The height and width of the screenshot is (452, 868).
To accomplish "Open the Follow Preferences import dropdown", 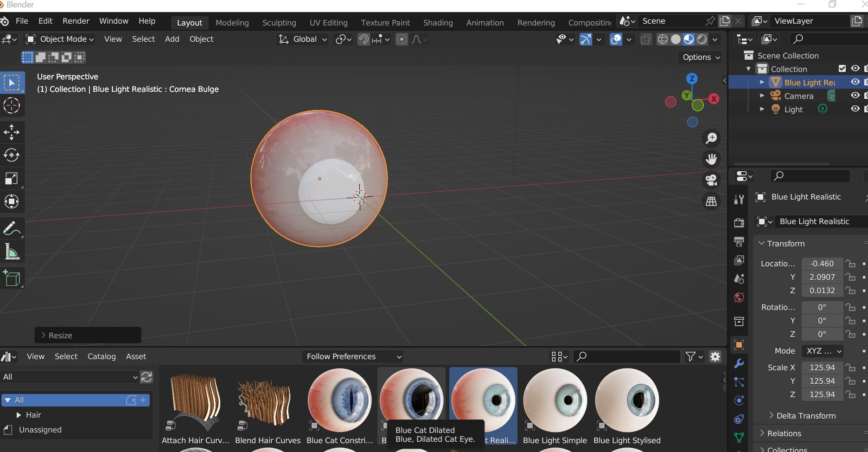I will click(353, 356).
